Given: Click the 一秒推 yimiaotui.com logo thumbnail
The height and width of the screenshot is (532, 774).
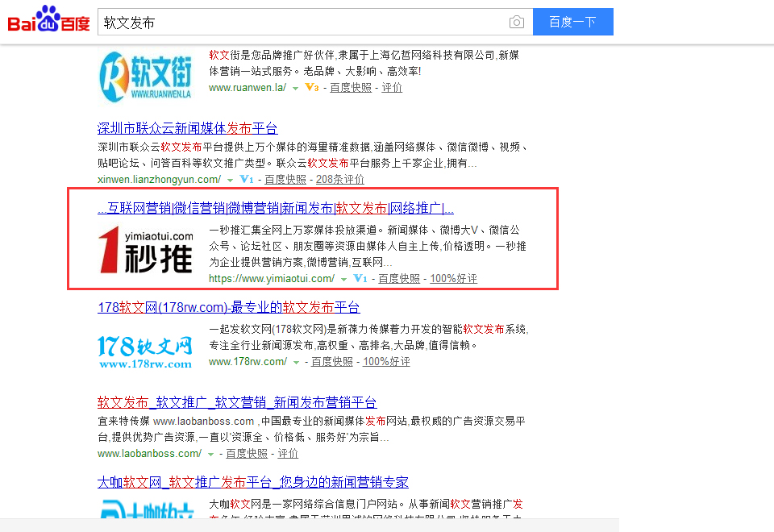Looking at the screenshot, I should pyautogui.click(x=146, y=249).
